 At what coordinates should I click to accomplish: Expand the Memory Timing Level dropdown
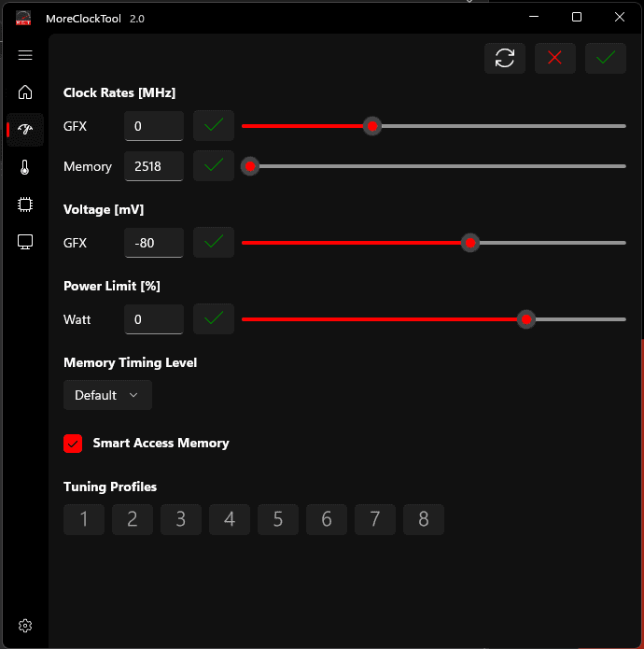click(107, 395)
